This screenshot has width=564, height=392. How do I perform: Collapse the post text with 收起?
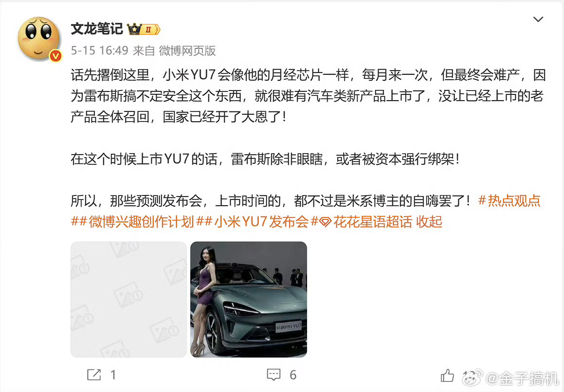[x=429, y=222]
